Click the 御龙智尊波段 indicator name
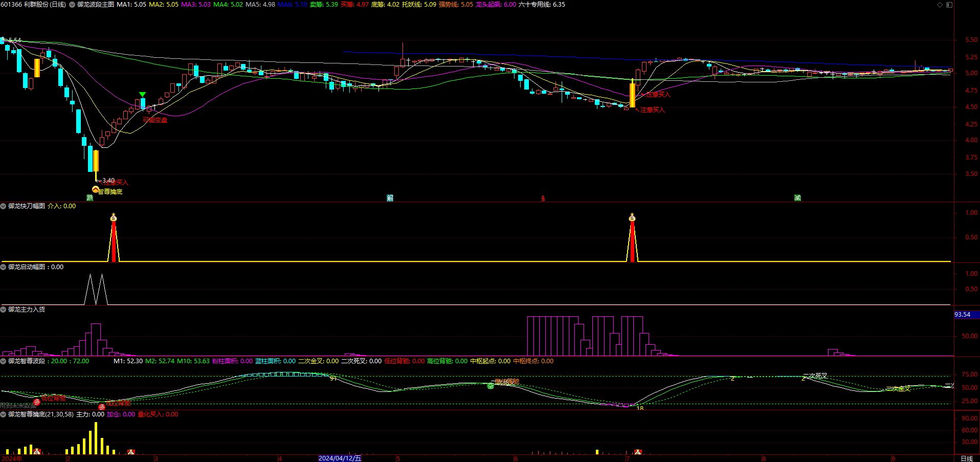980x462 pixels. [x=27, y=361]
